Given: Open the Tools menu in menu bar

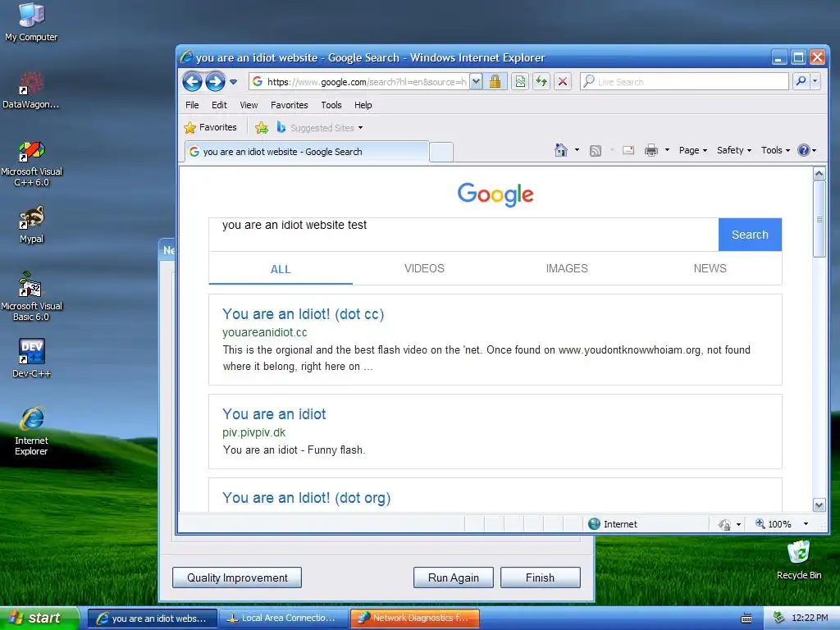Looking at the screenshot, I should pos(331,105).
